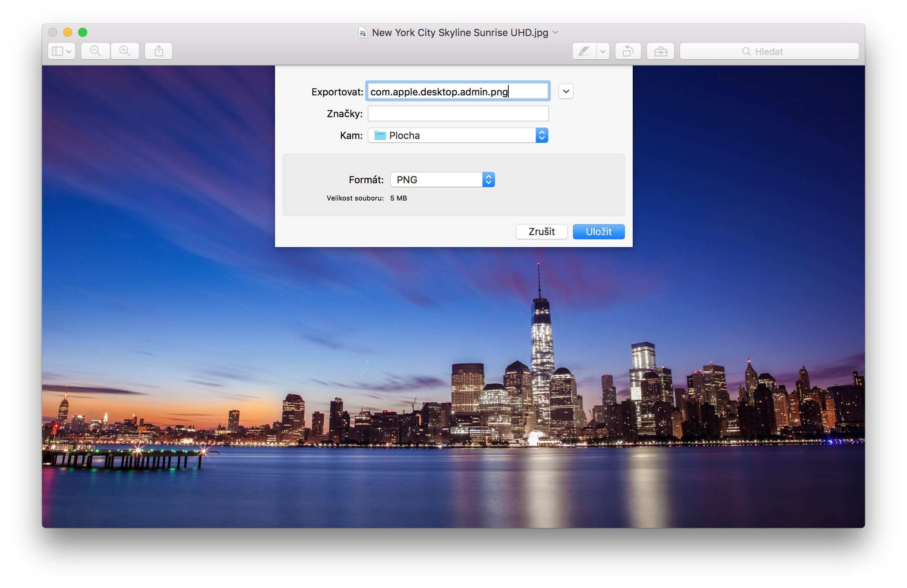Image resolution: width=907 pixels, height=588 pixels.
Task: Expand the save dialog with chevron button
Action: (x=566, y=91)
